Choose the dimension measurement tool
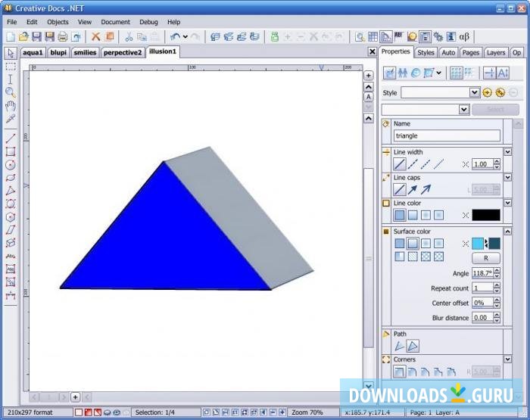530x420 pixels. click(11, 295)
